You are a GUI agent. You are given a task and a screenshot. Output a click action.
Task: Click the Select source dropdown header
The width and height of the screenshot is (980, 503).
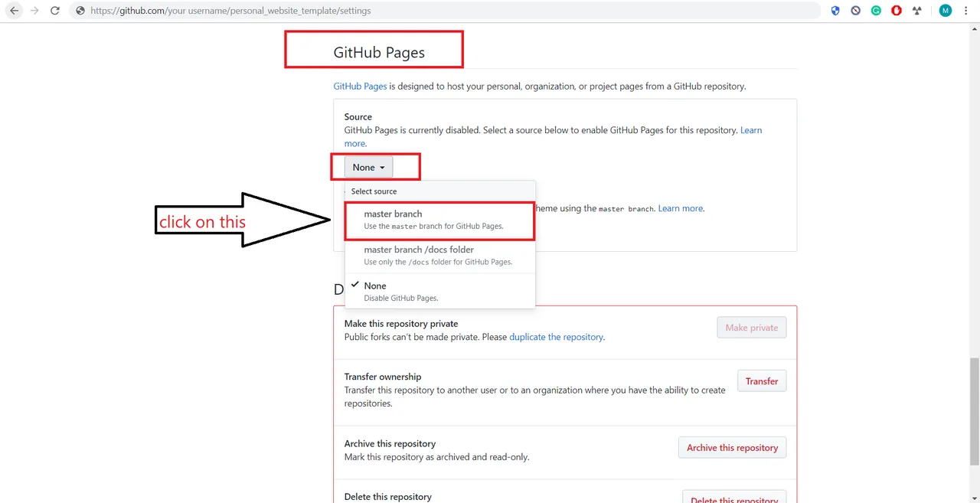tap(439, 191)
